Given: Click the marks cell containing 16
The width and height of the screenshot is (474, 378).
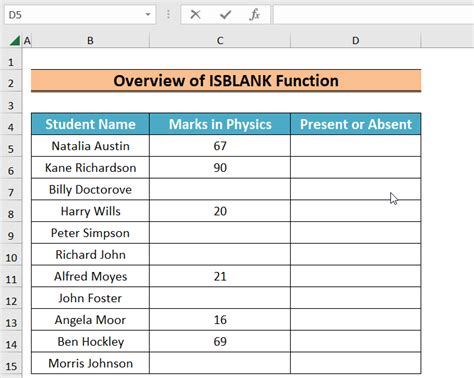Looking at the screenshot, I should [220, 320].
